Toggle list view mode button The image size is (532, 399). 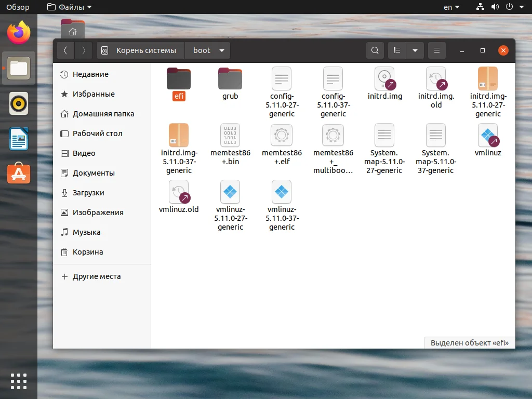[397, 50]
